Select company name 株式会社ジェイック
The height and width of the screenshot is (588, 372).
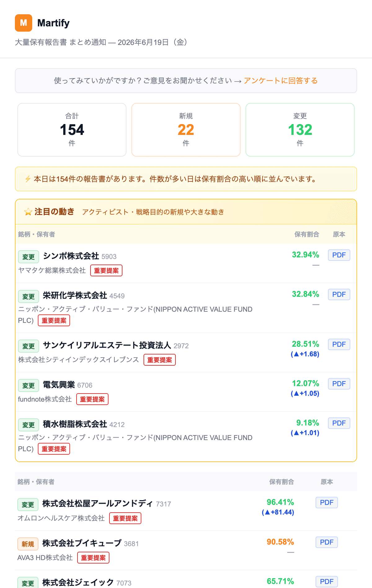78,582
